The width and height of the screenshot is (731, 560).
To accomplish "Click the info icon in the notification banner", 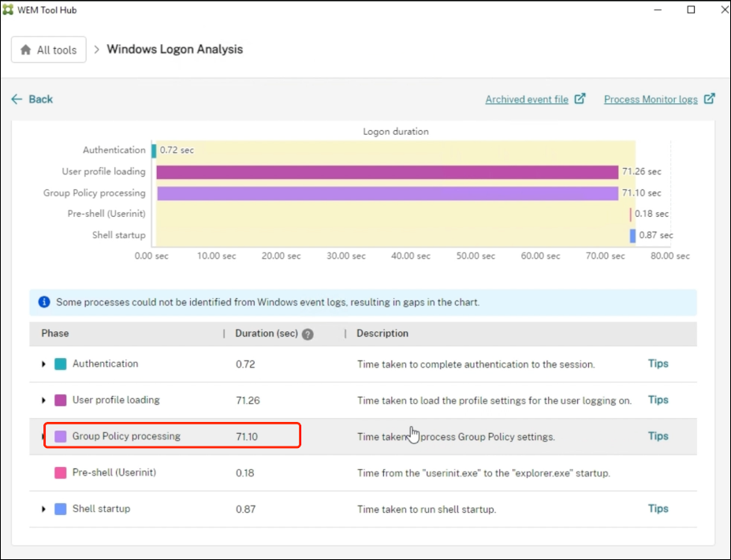I will (44, 302).
